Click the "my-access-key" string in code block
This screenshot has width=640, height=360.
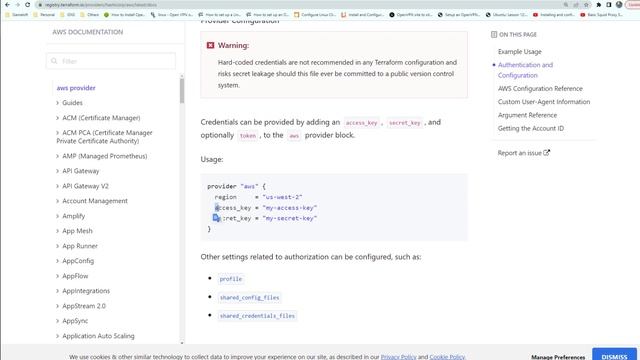pyautogui.click(x=289, y=208)
